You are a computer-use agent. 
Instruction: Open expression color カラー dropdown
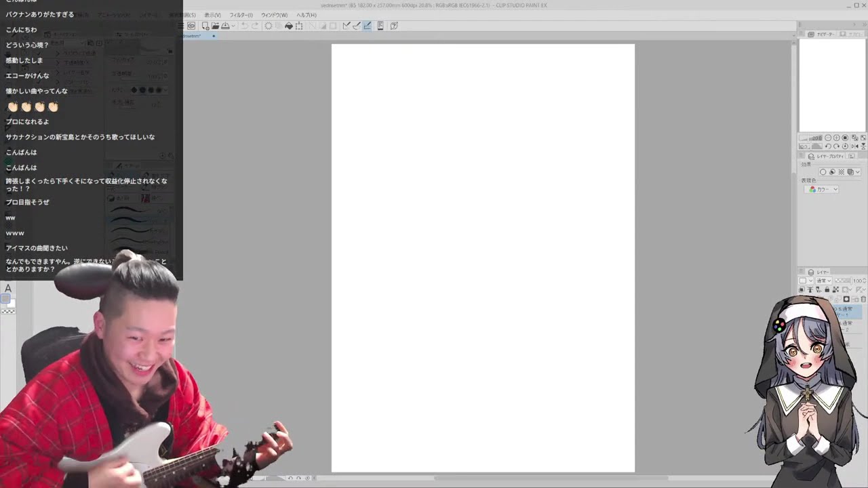tap(821, 189)
